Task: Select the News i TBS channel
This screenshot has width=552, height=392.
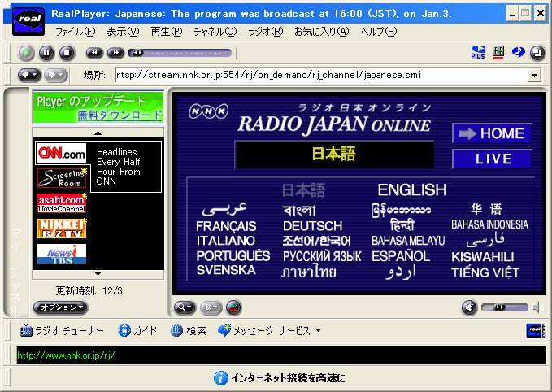Action: tap(62, 254)
